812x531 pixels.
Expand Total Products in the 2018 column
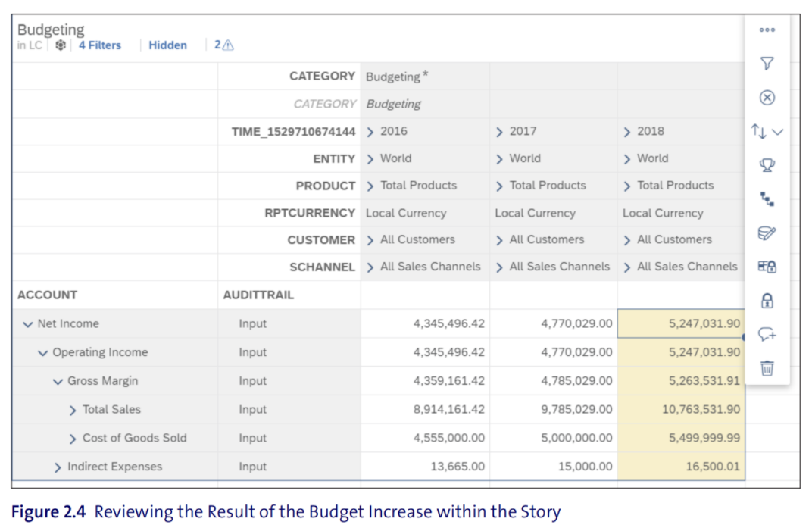tap(627, 186)
